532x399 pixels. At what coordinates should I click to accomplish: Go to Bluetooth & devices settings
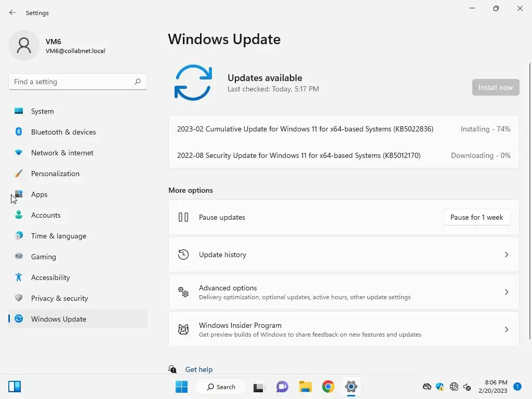78,132
